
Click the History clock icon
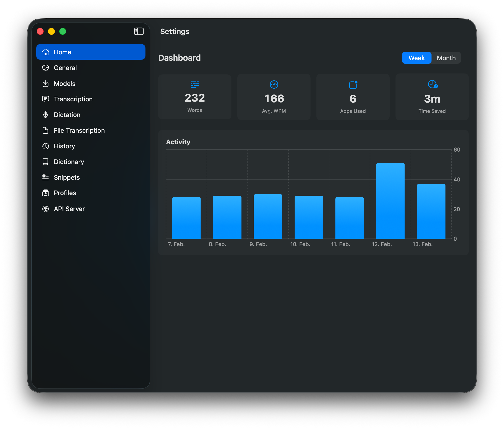[x=46, y=146]
